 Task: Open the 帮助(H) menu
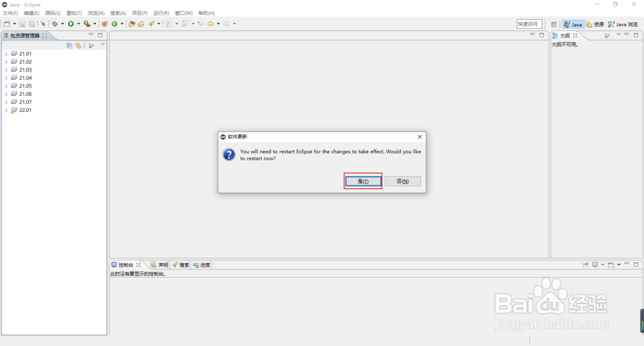(207, 13)
